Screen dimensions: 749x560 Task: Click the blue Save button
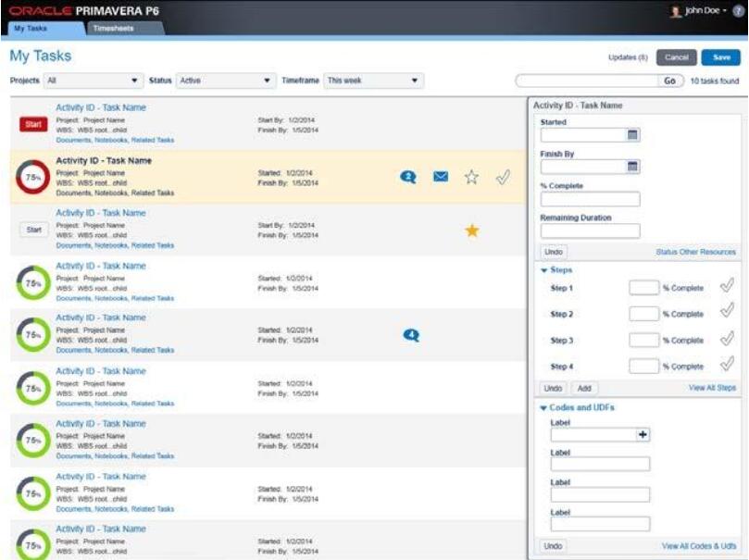click(x=720, y=57)
